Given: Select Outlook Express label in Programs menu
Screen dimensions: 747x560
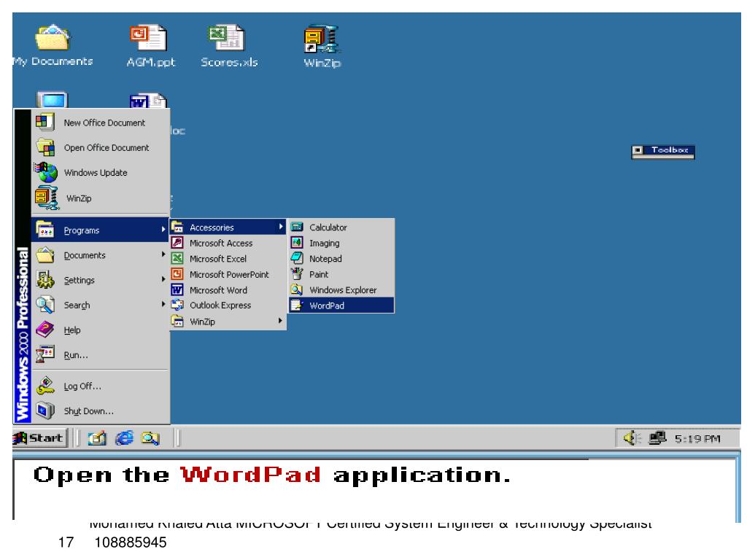Looking at the screenshot, I should click(x=220, y=306).
